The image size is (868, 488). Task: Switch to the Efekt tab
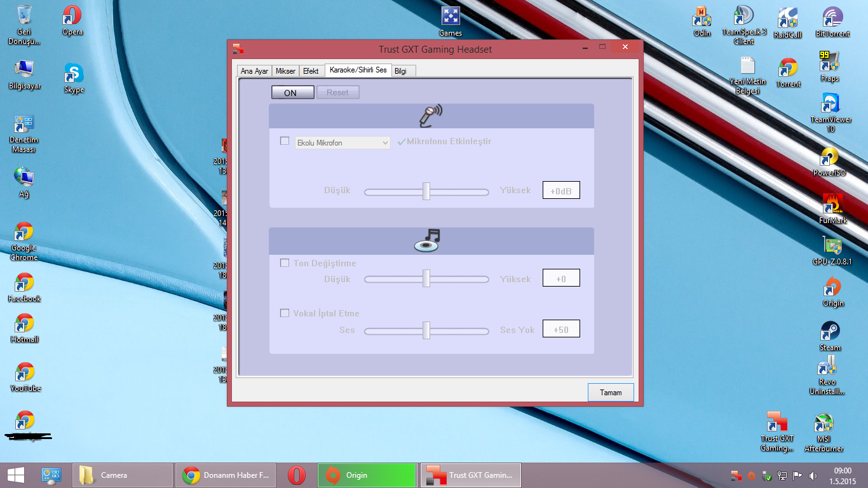(x=311, y=71)
